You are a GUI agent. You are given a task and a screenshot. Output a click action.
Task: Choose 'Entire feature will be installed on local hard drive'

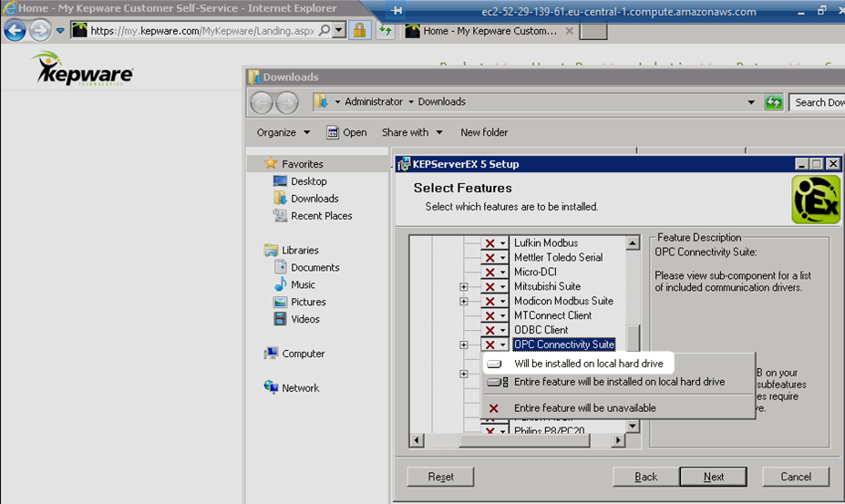pyautogui.click(x=618, y=382)
